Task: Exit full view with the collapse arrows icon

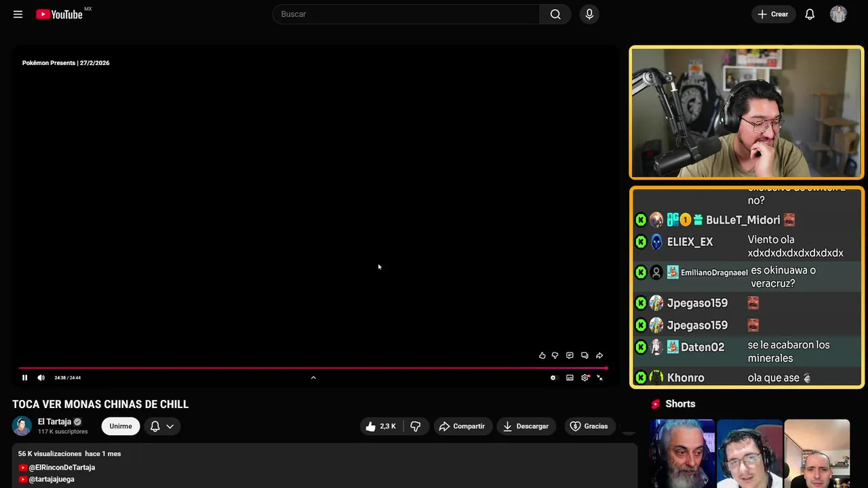Action: pyautogui.click(x=599, y=378)
